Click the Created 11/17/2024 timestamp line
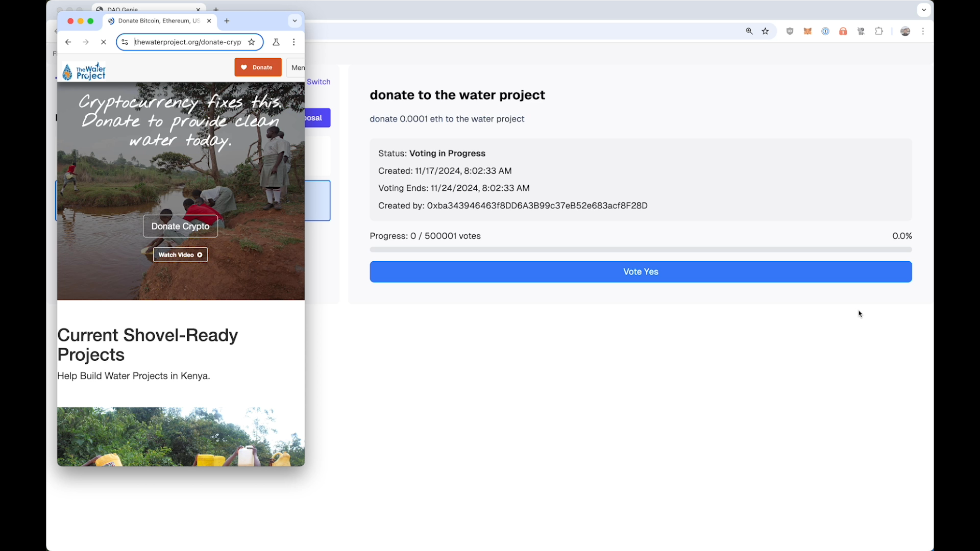This screenshot has height=551, width=980. pyautogui.click(x=445, y=171)
